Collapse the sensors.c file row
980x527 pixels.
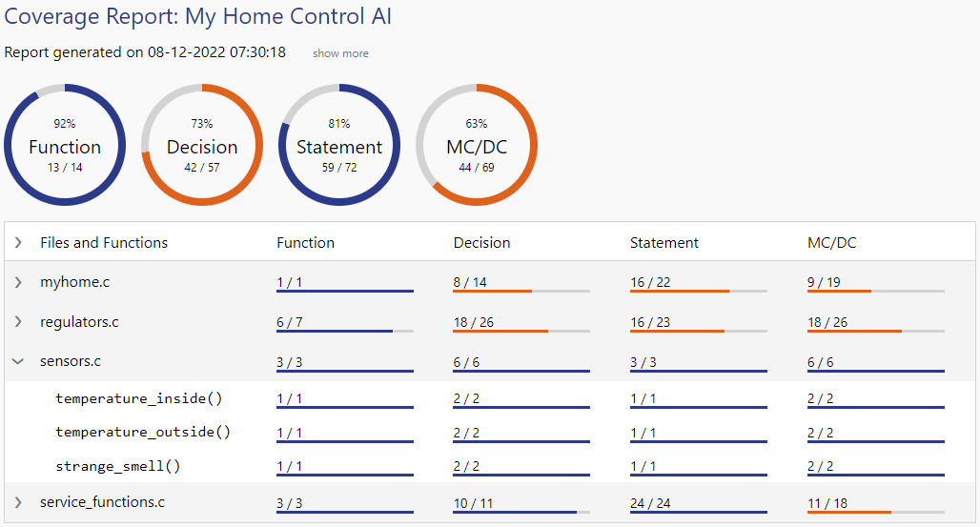(18, 362)
